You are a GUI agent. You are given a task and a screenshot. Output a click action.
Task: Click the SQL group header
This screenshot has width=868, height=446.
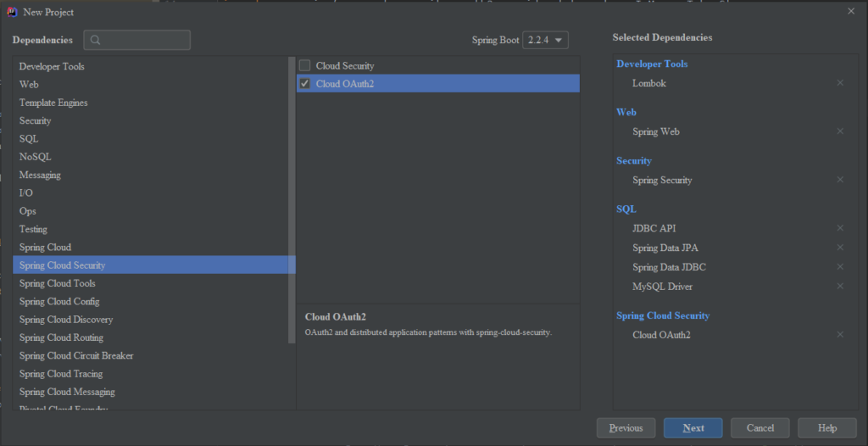pos(626,209)
